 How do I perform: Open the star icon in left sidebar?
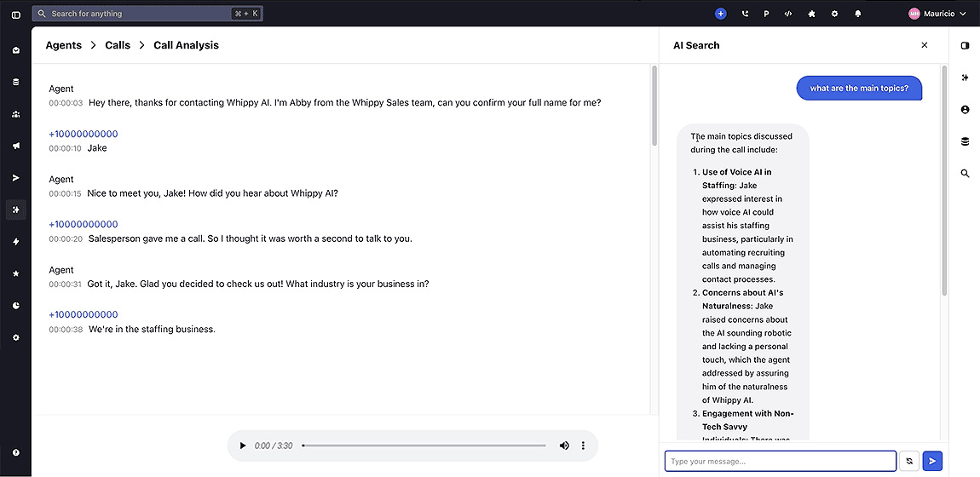[x=15, y=273]
